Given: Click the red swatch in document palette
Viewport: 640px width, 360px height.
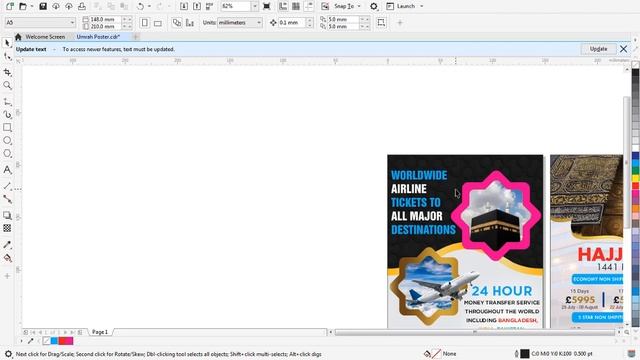Looking at the screenshot, I should click(62, 341).
